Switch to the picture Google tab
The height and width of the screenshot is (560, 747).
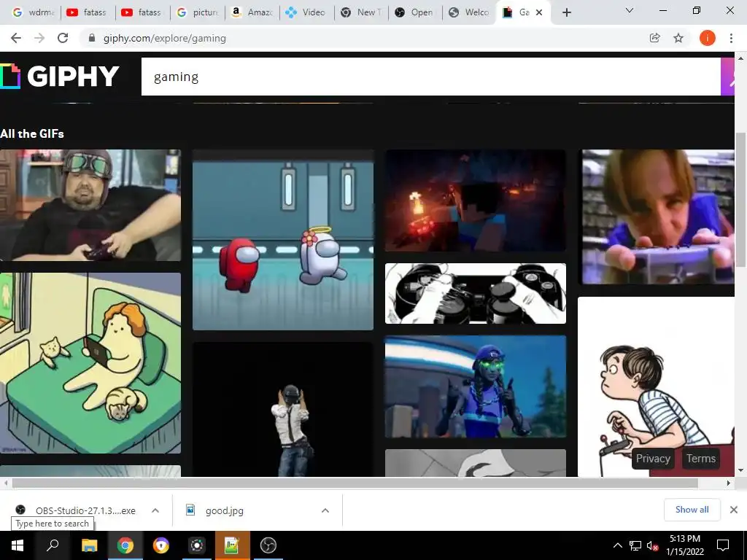coord(197,12)
